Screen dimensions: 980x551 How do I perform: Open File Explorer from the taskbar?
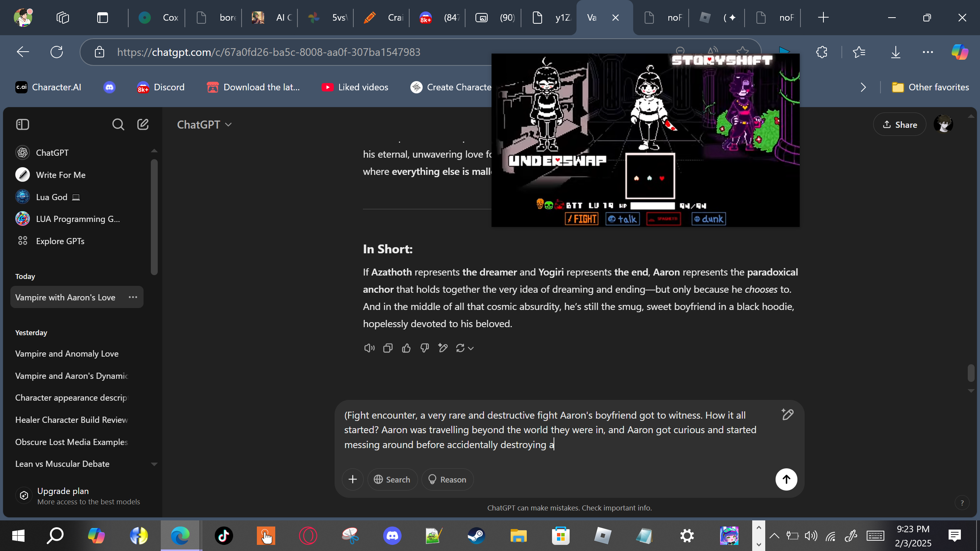(518, 536)
